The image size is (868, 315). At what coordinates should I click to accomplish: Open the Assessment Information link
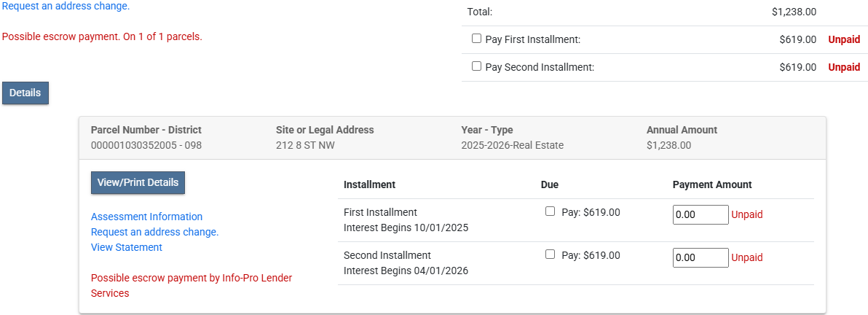[146, 217]
